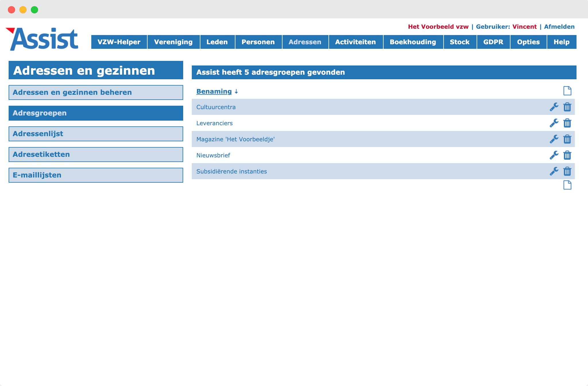Delete Subsidiërende instanties with trash icon
This screenshot has width=588, height=386.
coord(567,171)
